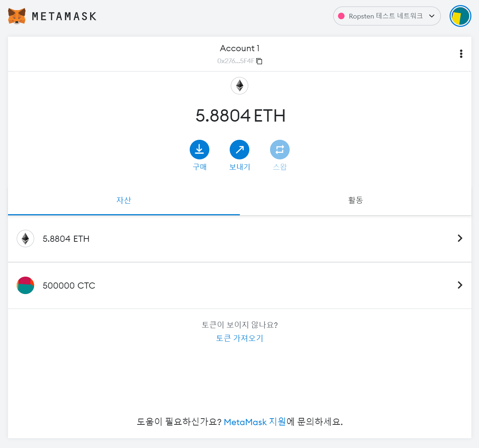
Task: Click the 스왑 text label
Action: (x=280, y=167)
